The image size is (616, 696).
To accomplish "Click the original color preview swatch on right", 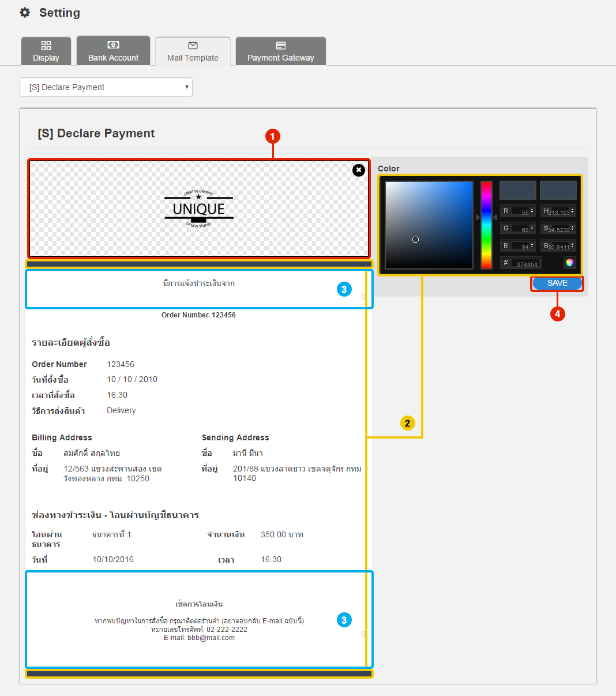I will click(558, 190).
